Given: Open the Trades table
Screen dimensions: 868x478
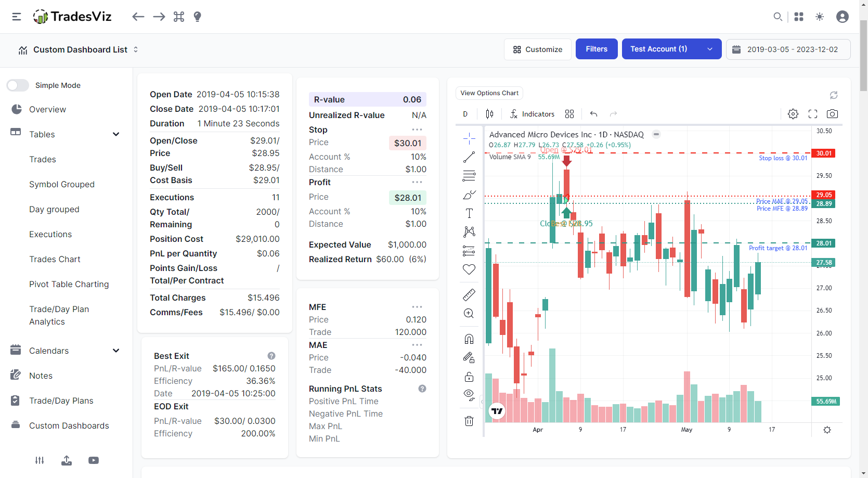Looking at the screenshot, I should tap(43, 159).
